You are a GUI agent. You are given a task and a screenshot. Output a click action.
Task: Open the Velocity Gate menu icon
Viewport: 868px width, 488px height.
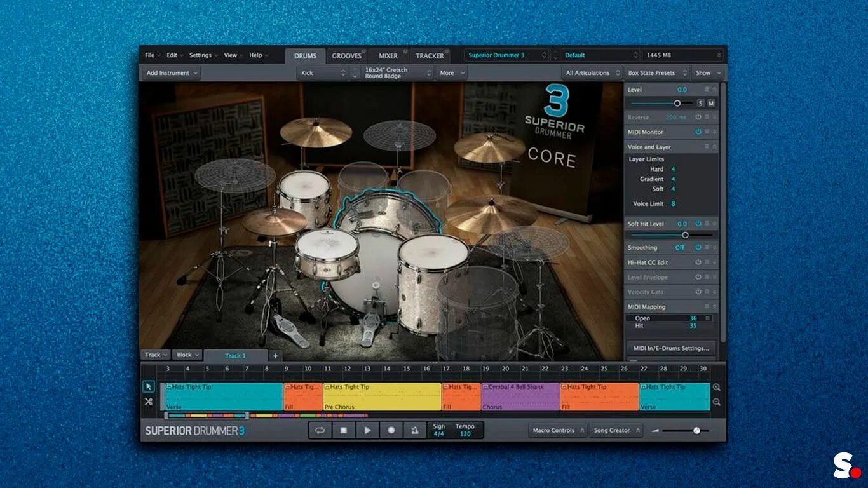coord(706,292)
